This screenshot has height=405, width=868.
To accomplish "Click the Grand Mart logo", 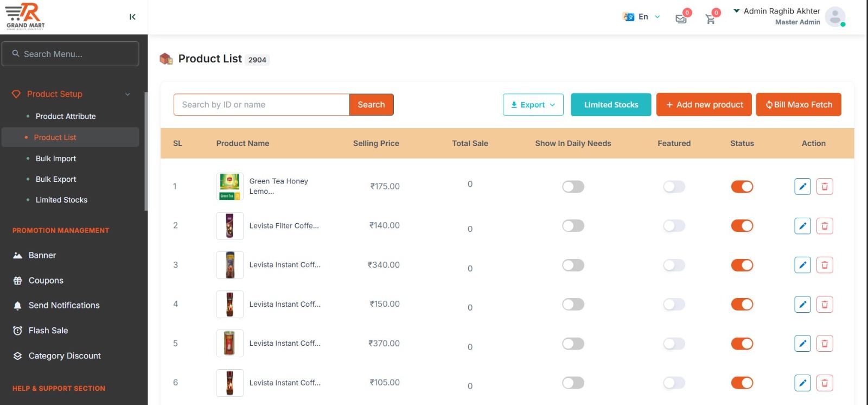I will 25,16.
